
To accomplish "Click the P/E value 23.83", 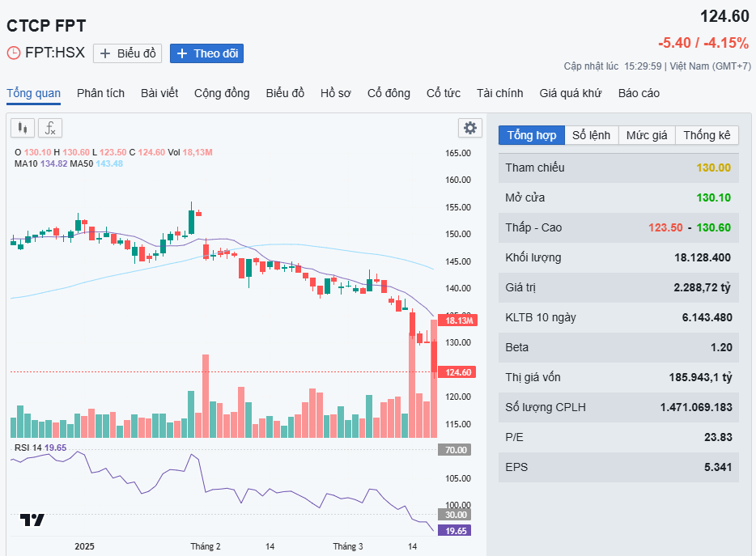I will (x=719, y=437).
